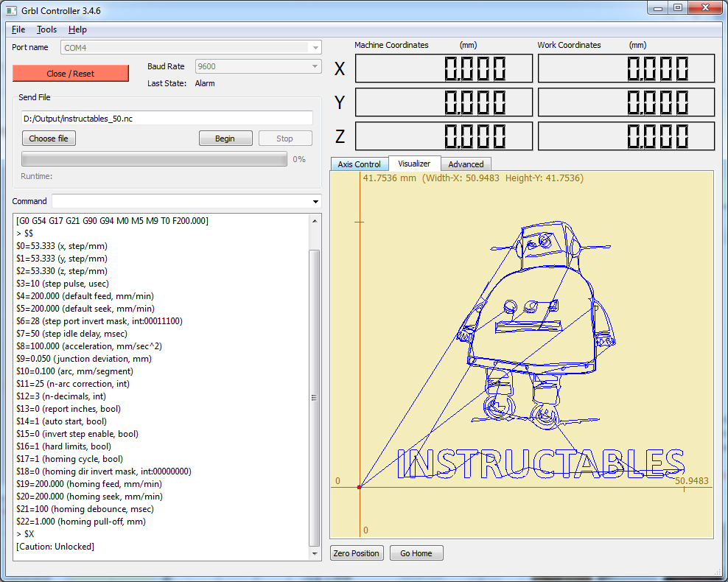Click the "$14=1 (auto start, bool)" line
The width and height of the screenshot is (728, 582).
tap(61, 421)
